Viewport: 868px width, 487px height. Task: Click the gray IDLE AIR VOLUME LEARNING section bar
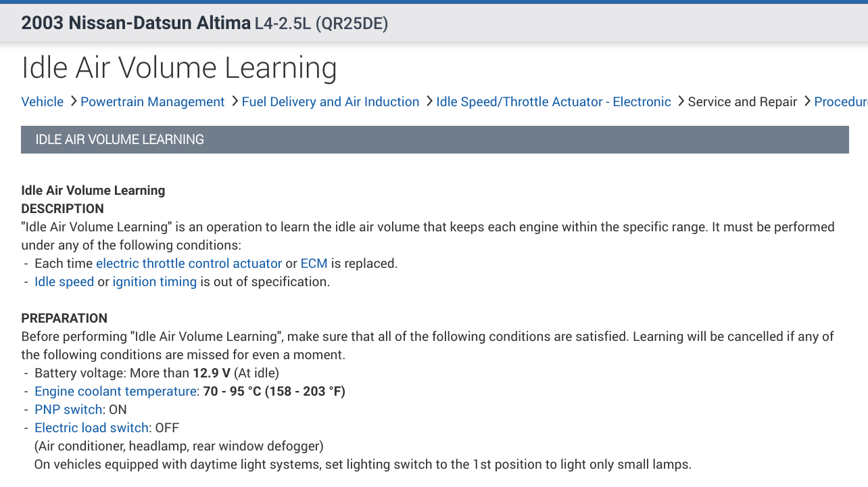coord(435,140)
